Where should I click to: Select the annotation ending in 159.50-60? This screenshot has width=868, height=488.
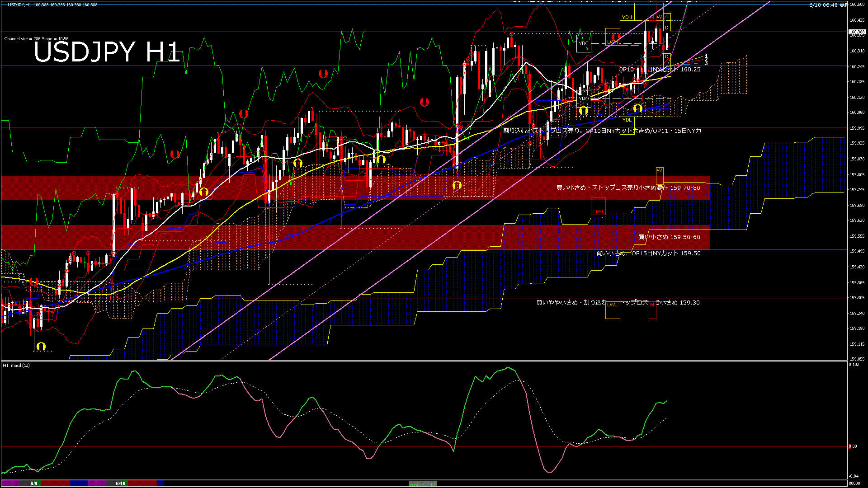click(x=669, y=237)
